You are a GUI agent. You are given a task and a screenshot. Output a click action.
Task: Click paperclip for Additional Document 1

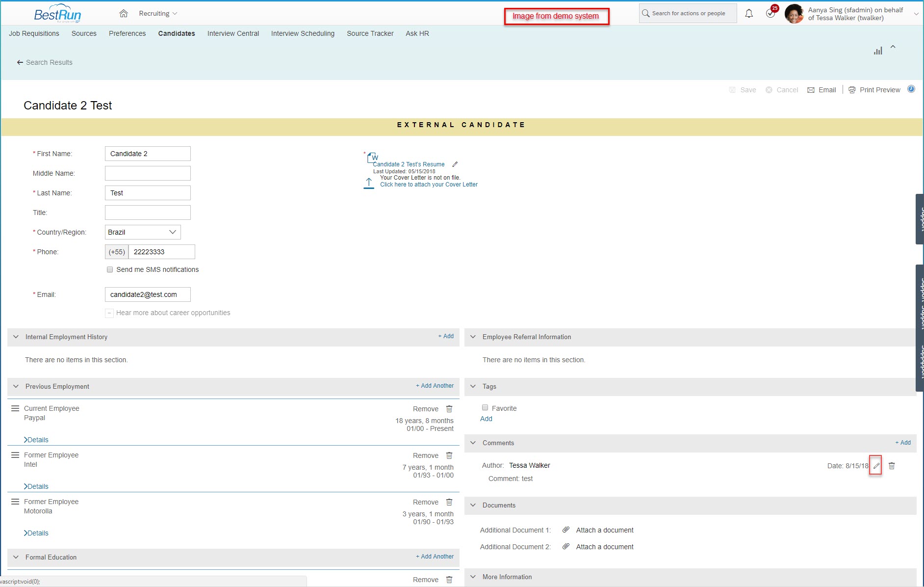(566, 530)
